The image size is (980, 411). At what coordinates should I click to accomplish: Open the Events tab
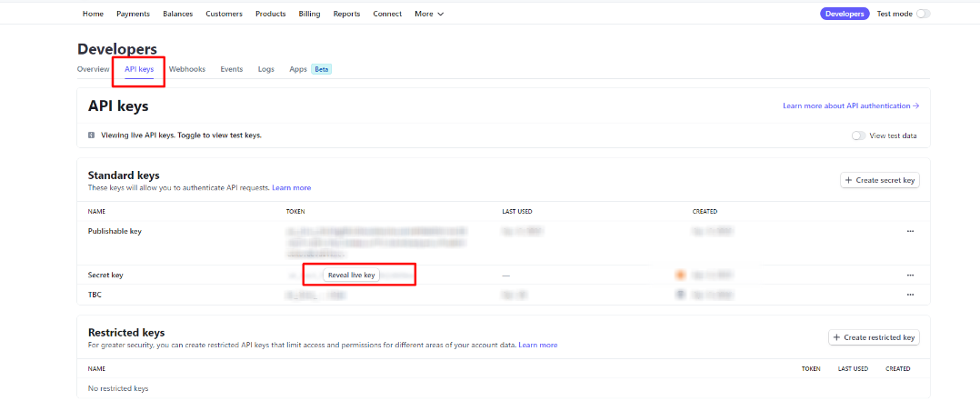(x=231, y=69)
